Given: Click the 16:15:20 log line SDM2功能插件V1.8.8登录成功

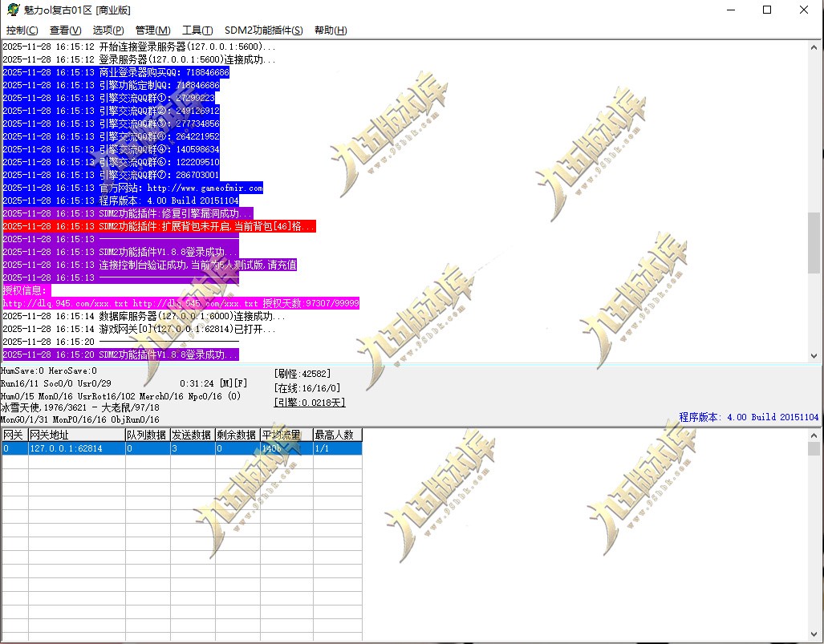Looking at the screenshot, I should coord(121,354).
